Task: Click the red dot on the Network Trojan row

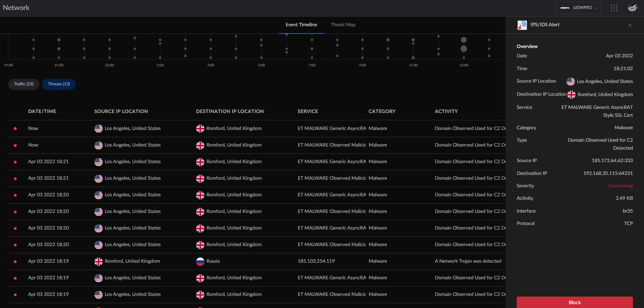Action: (x=15, y=262)
